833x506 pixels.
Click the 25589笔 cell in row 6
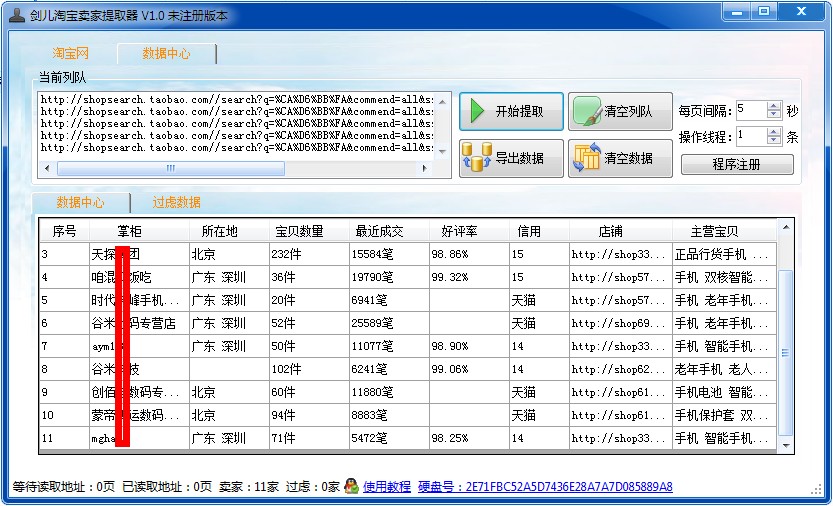(389, 323)
